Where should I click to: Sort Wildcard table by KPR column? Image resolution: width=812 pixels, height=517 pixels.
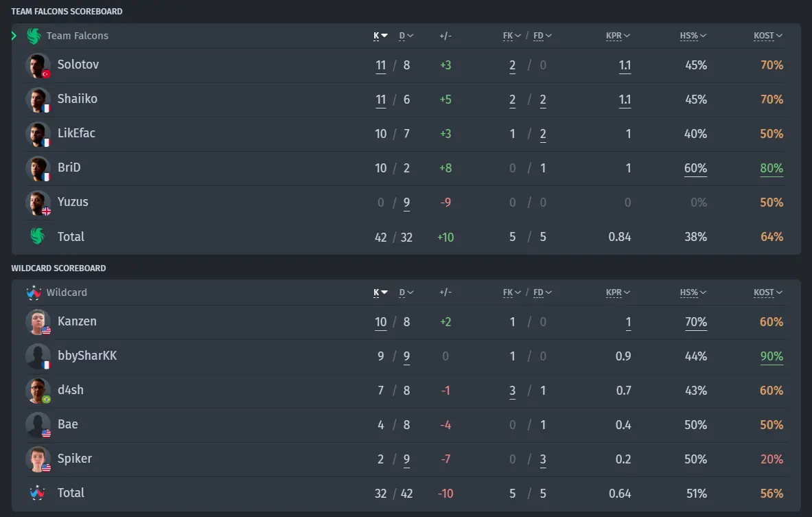click(x=618, y=292)
